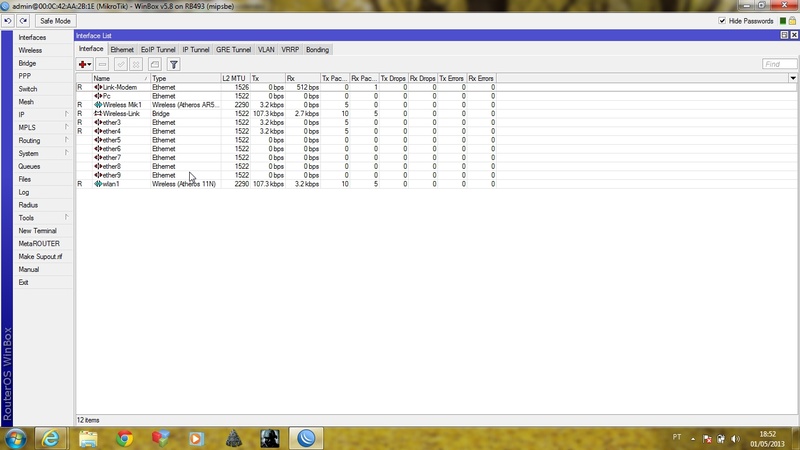Click the cross disable interface icon
The height and width of the screenshot is (450, 800).
point(136,64)
